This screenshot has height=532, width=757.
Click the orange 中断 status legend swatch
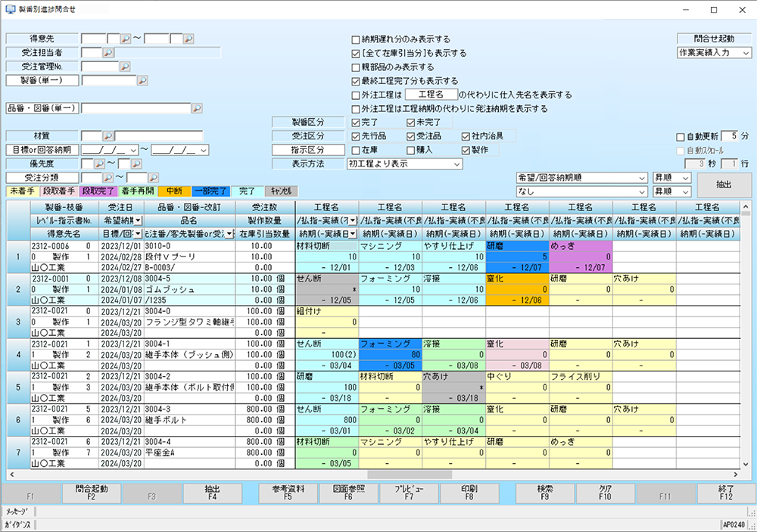pos(173,191)
